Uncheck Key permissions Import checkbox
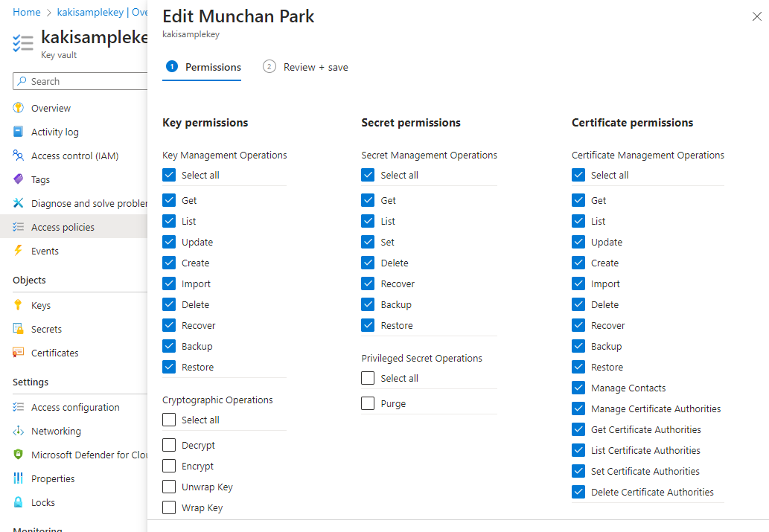The width and height of the screenshot is (769, 532). (x=169, y=283)
